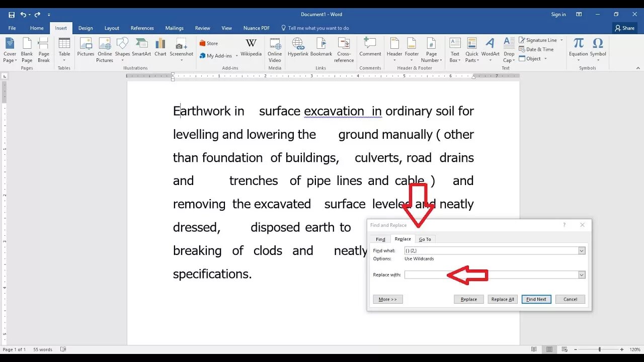
Task: Switch to Web Layout view in status bar
Action: click(565, 349)
